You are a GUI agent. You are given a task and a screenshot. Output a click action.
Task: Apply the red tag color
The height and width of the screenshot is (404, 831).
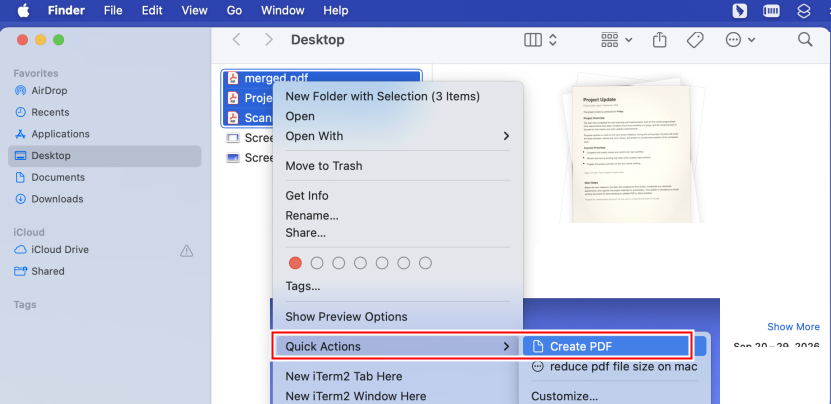click(295, 263)
